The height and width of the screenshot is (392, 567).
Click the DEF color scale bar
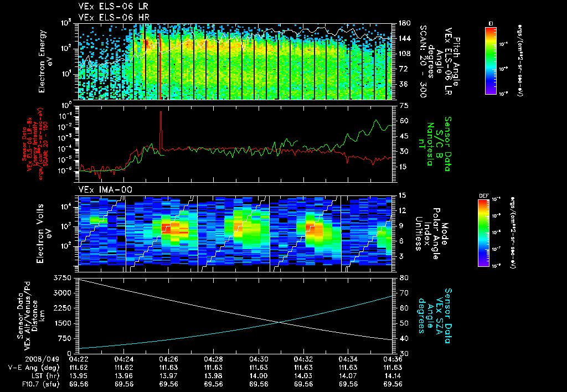pos(483,233)
